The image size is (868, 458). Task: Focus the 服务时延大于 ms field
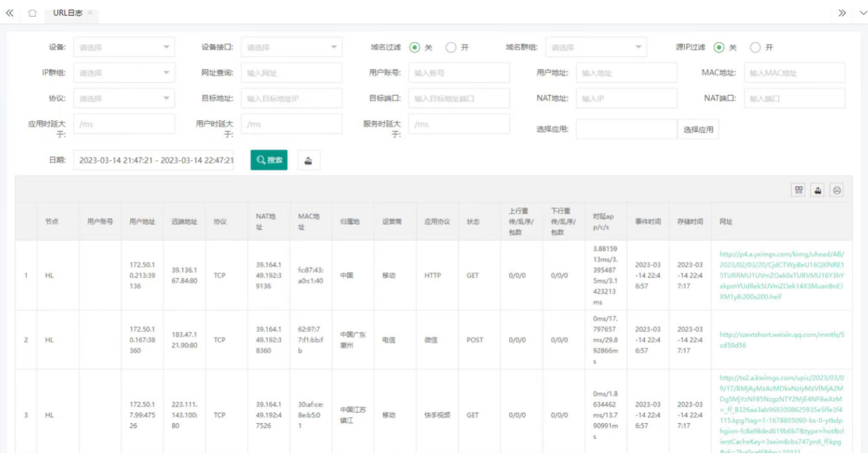(460, 124)
